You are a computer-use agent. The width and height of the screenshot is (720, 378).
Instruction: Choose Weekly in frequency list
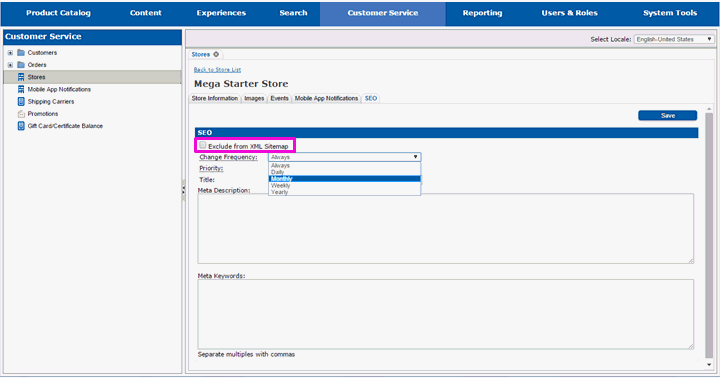344,186
